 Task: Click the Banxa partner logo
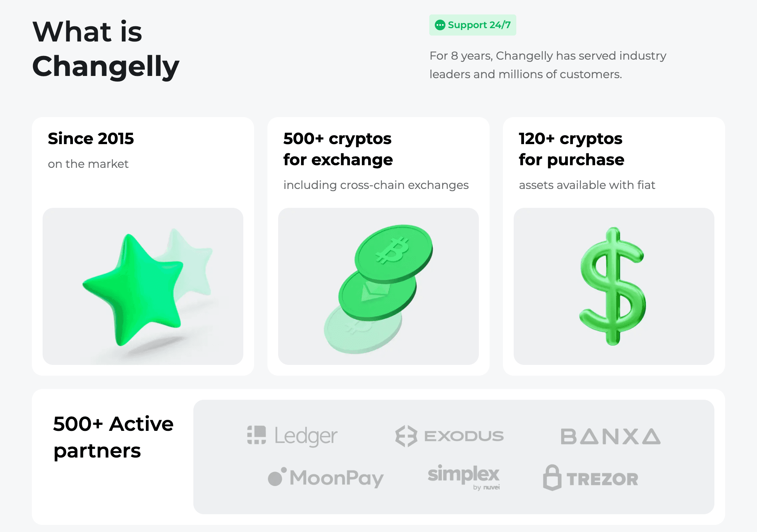coord(610,436)
